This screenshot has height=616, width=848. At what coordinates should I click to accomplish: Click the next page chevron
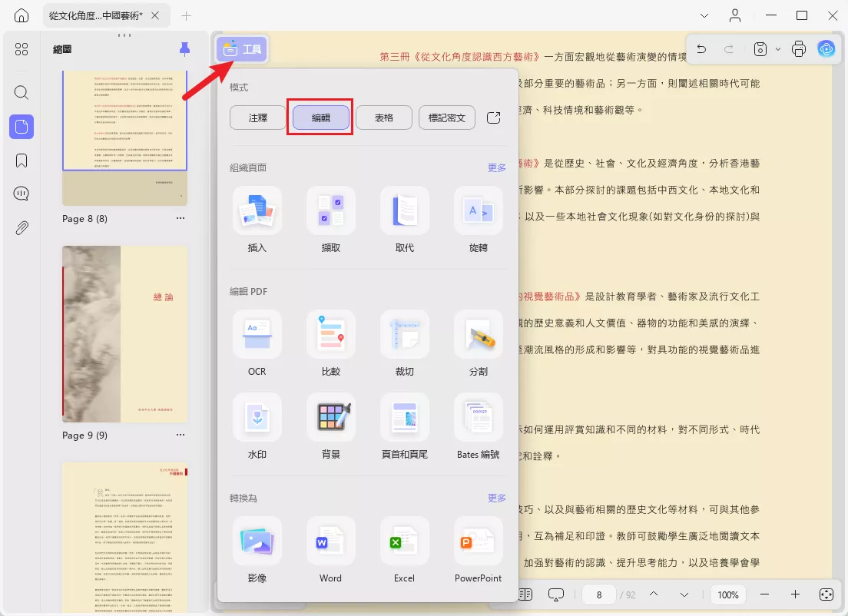pos(683,594)
